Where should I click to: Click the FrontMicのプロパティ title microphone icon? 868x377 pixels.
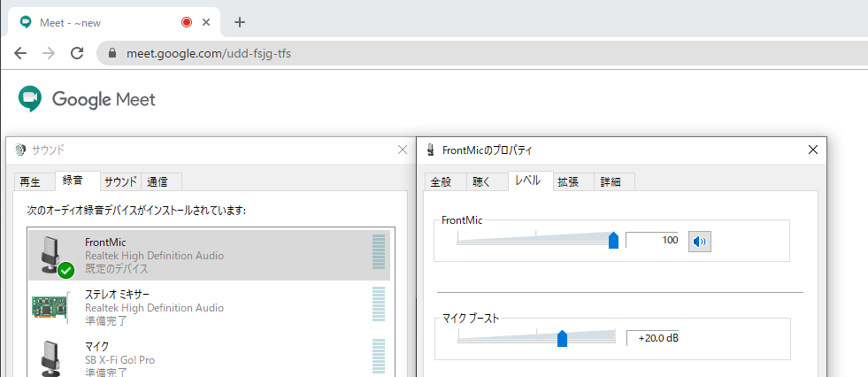coord(431,150)
